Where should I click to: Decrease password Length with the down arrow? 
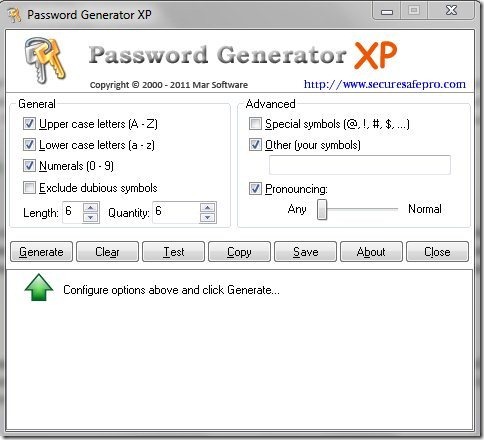click(91, 218)
